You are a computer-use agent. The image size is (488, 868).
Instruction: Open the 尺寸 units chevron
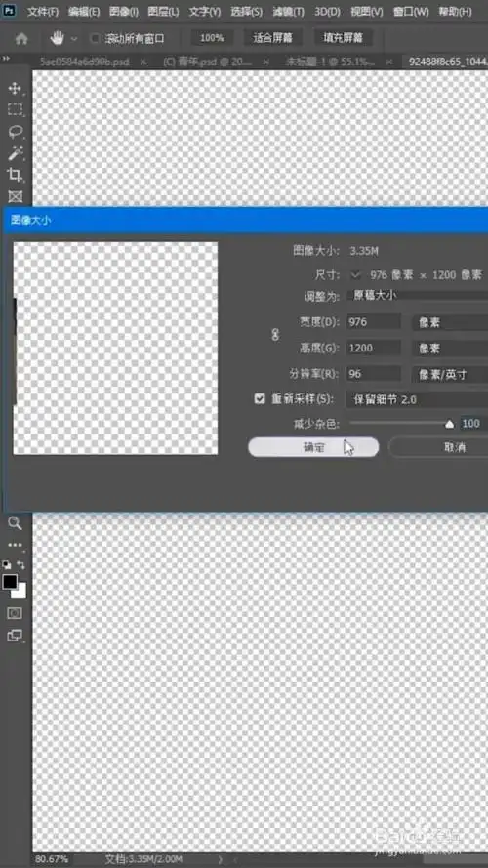356,274
